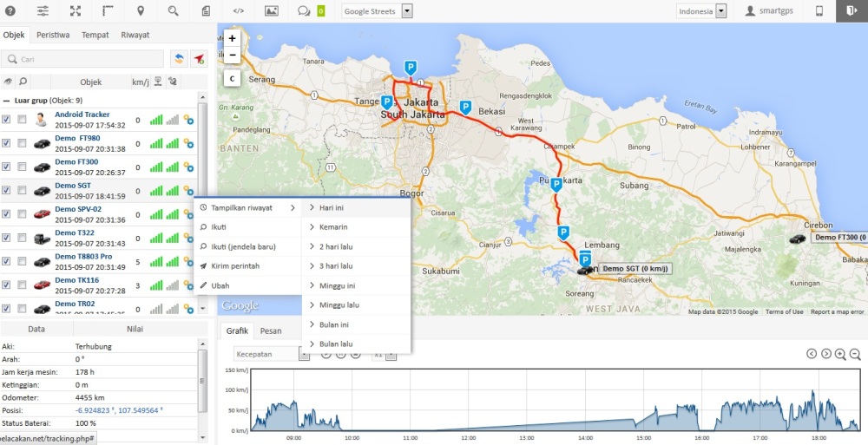Viewport: 868px width, 445px height.
Task: Click the graph zoom out magnifier
Action: pyautogui.click(x=855, y=354)
